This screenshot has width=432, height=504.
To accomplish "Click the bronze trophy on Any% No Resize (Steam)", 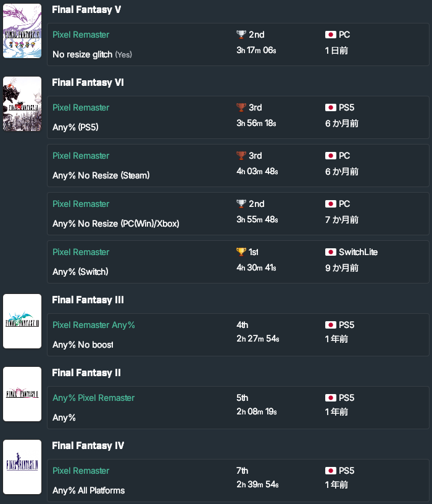I will tap(241, 156).
